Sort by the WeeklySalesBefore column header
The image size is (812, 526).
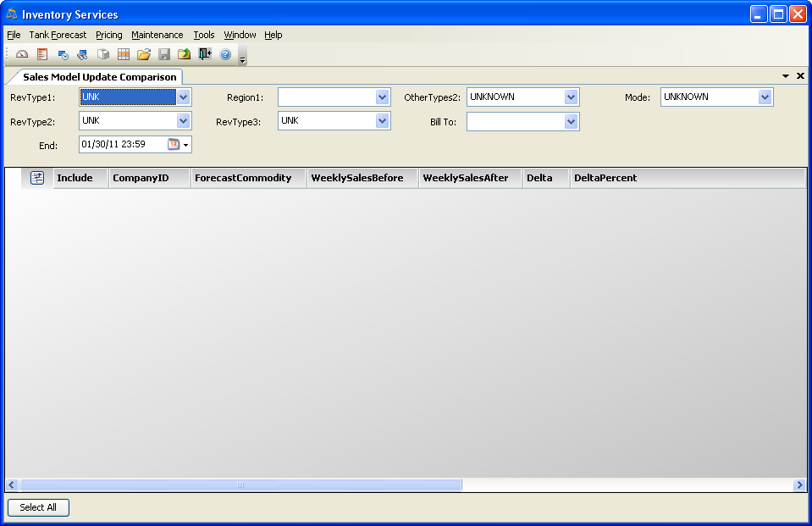point(357,178)
